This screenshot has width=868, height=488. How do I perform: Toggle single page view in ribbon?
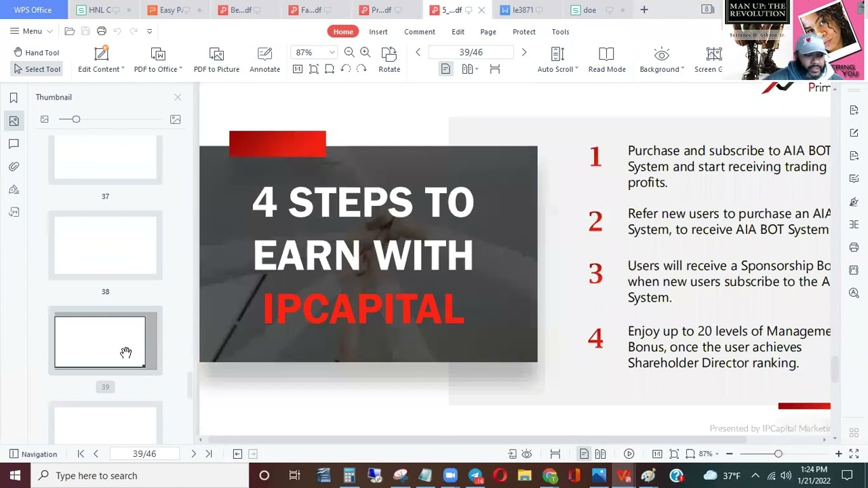pos(446,69)
